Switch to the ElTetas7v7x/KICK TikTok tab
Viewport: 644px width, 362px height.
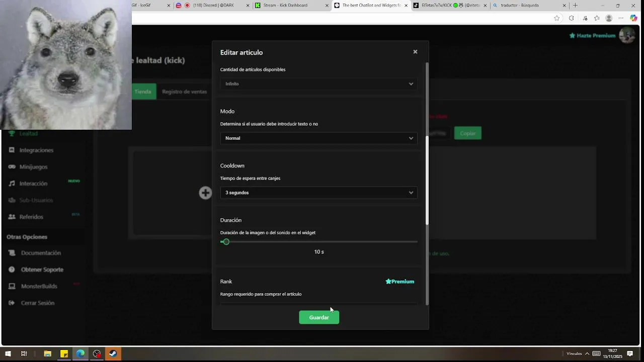[x=450, y=6]
